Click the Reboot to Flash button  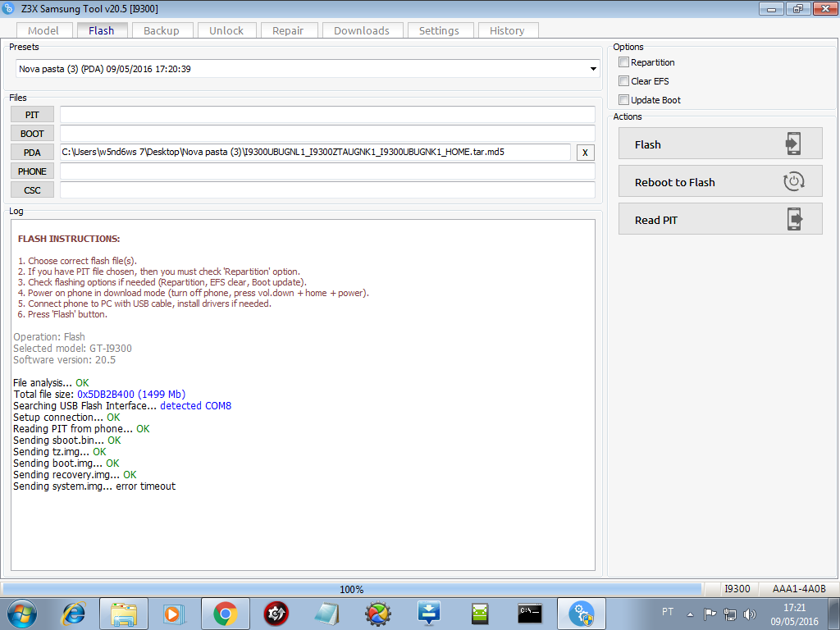click(x=720, y=181)
